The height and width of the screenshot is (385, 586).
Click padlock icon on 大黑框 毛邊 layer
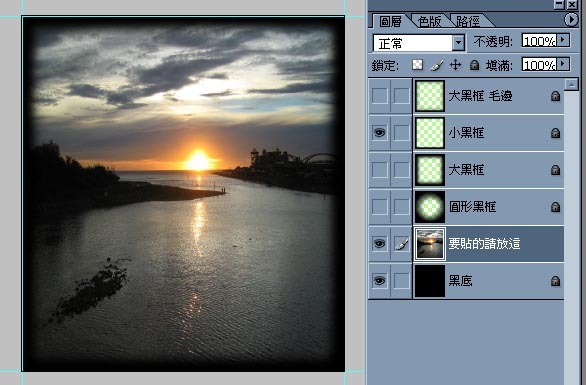[555, 96]
